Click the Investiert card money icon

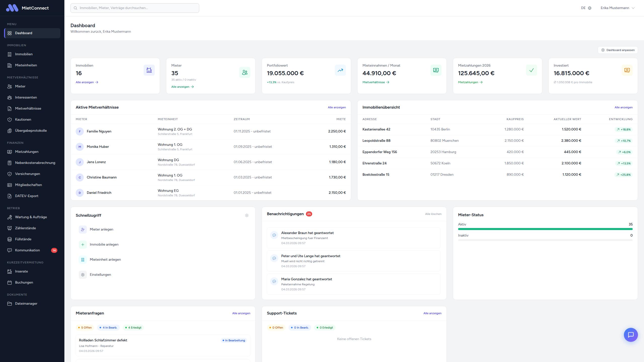point(627,70)
